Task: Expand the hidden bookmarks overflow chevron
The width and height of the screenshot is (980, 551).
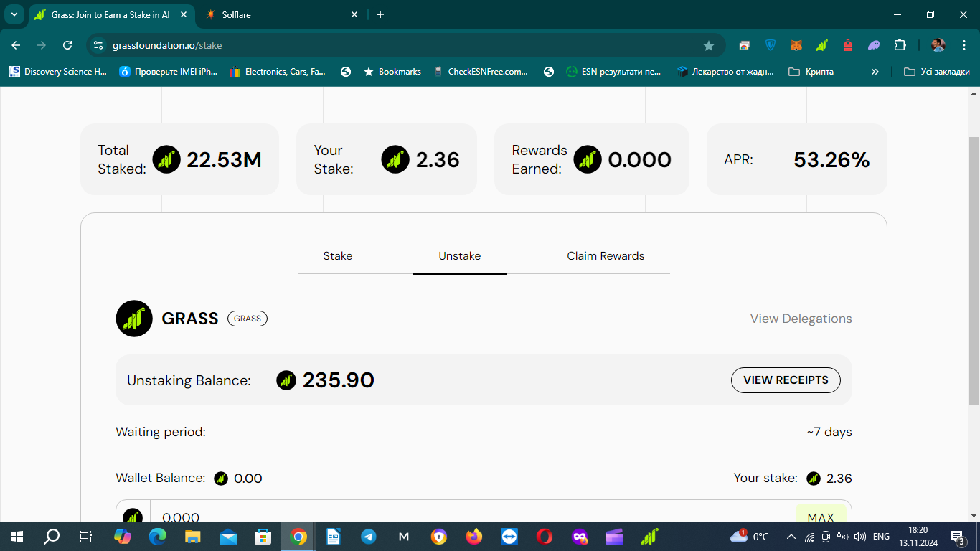Action: click(875, 72)
